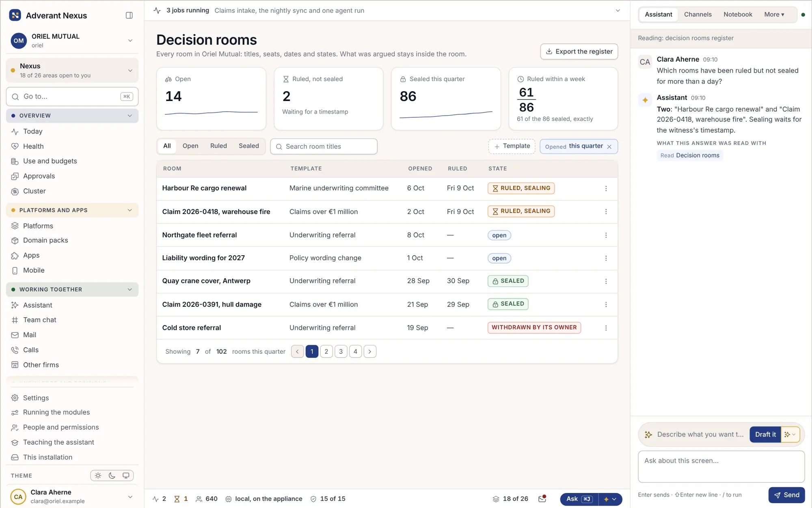Switch to dark theme

click(112, 476)
